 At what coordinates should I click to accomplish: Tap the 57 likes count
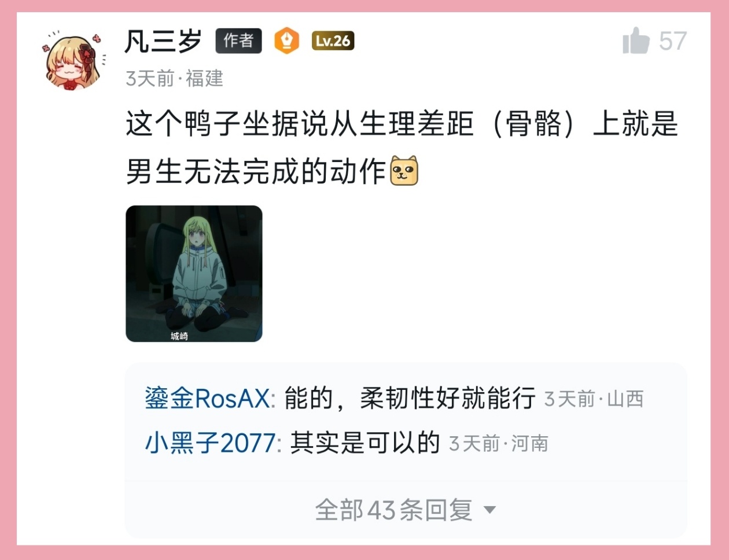(x=673, y=41)
